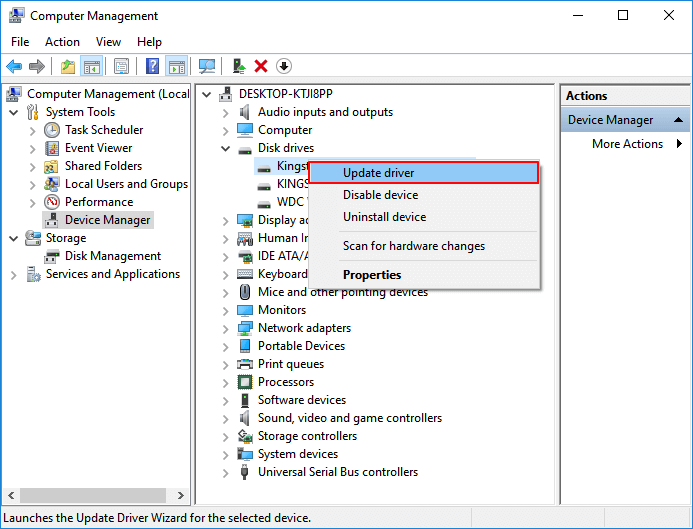
Task: Click the Update driver green arrow toolbar icon
Action: pyautogui.click(x=238, y=66)
